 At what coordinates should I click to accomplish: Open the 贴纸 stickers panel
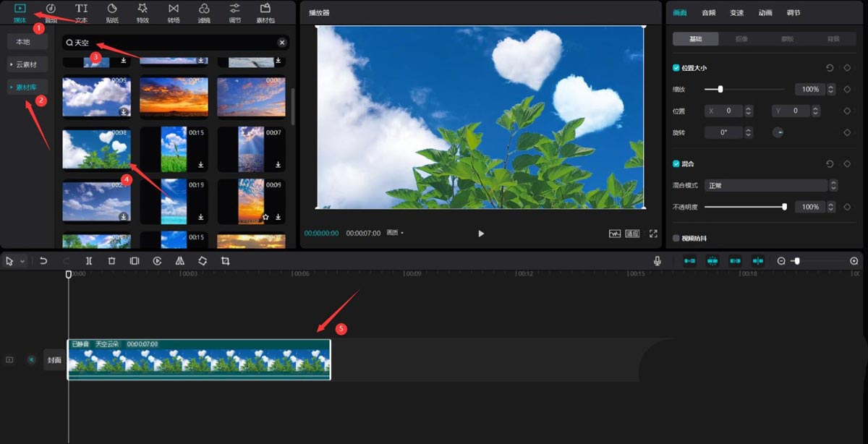tap(112, 12)
